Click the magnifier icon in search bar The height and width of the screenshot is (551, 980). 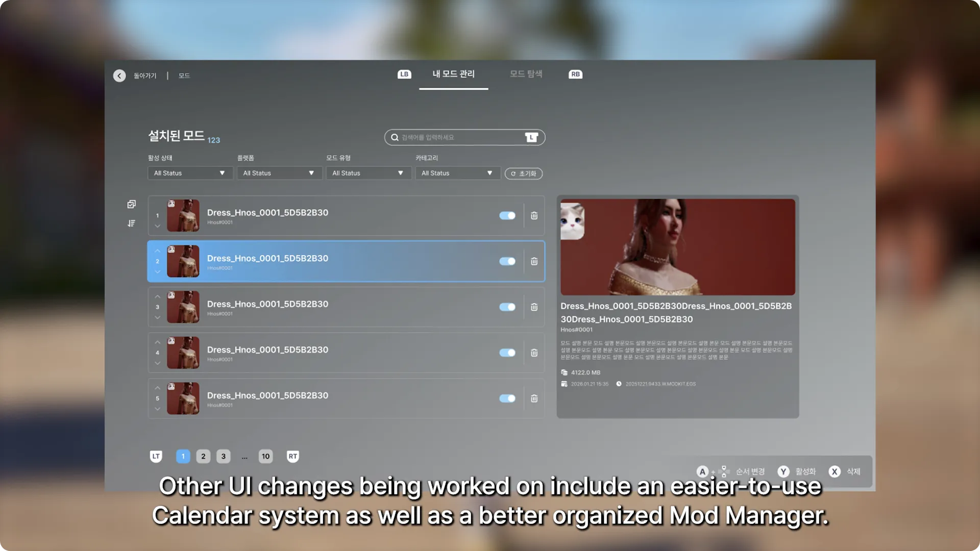[x=395, y=137]
